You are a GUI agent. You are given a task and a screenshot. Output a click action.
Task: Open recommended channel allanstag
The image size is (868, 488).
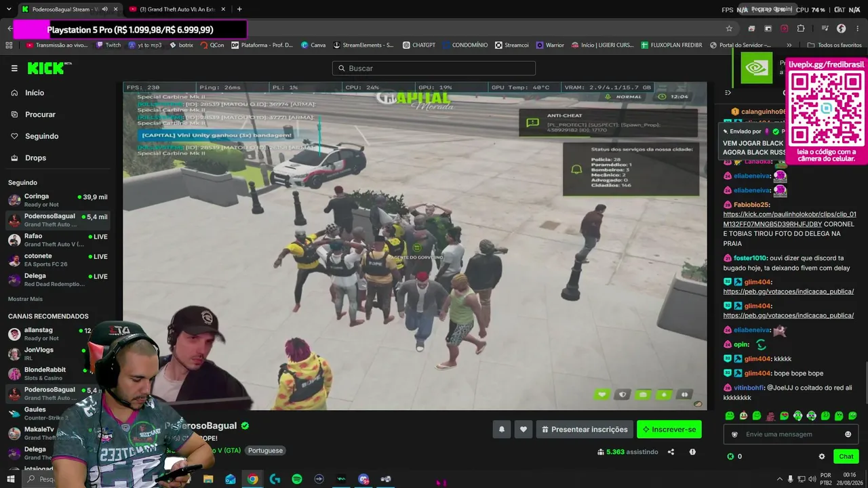point(49,333)
